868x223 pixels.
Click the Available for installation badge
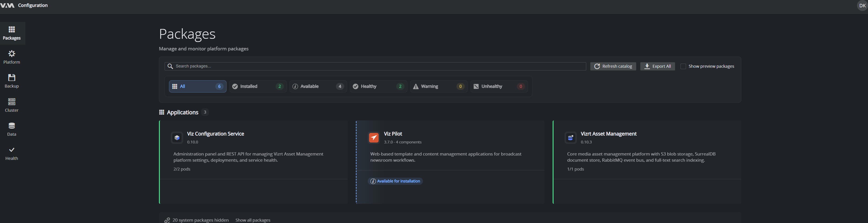[x=395, y=181]
